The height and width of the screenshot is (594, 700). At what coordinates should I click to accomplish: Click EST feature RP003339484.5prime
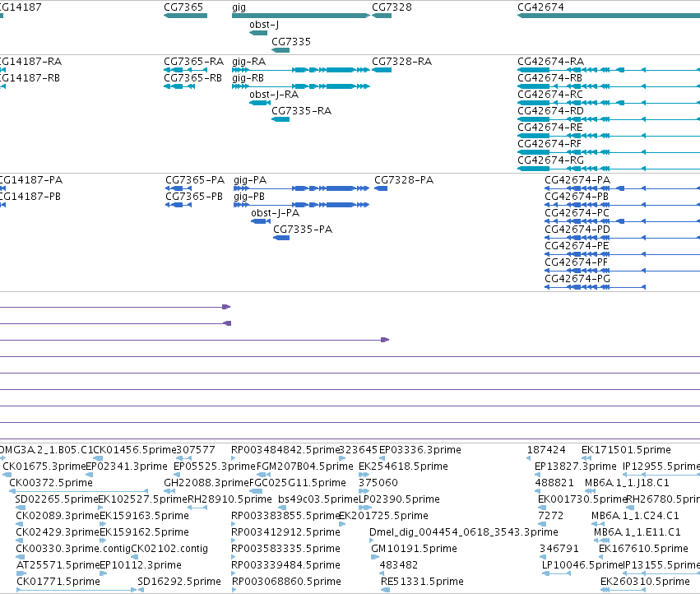[x=234, y=573]
